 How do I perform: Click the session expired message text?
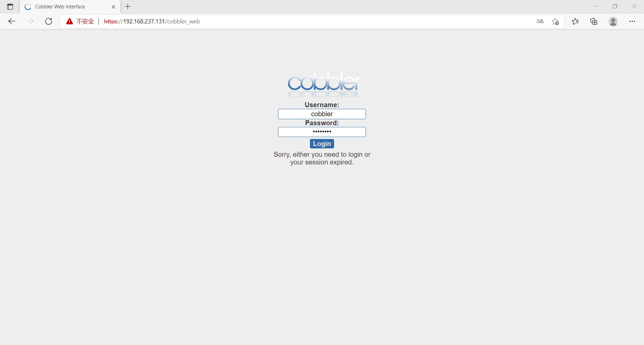[322, 158]
